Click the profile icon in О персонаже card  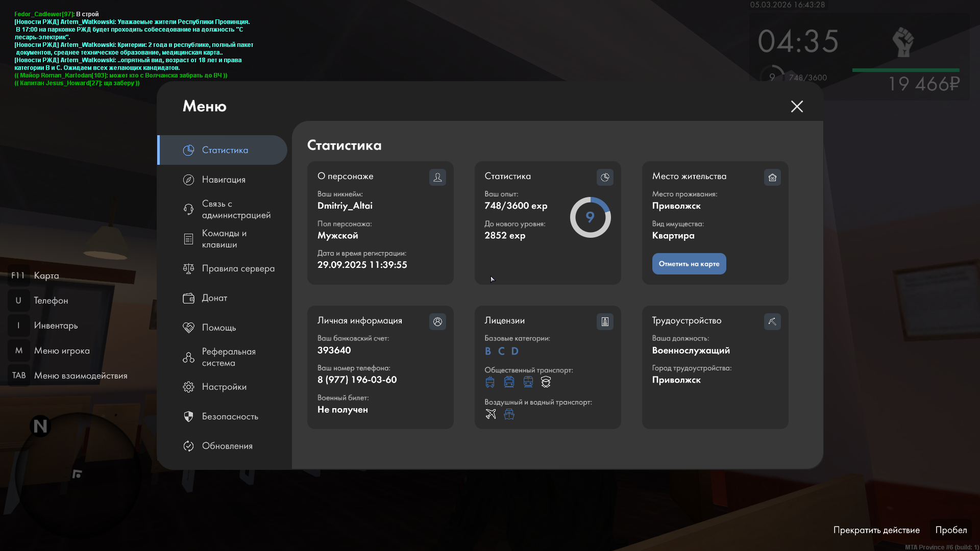(437, 177)
